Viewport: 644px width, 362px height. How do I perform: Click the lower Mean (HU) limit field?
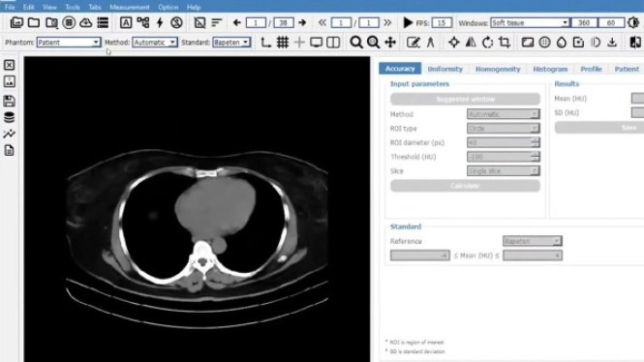[419, 256]
